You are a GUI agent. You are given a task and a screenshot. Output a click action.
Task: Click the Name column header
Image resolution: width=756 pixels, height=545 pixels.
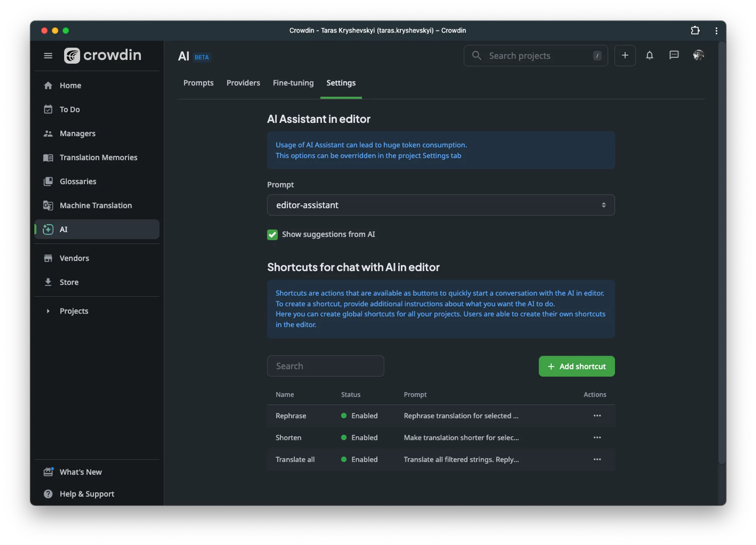(285, 394)
